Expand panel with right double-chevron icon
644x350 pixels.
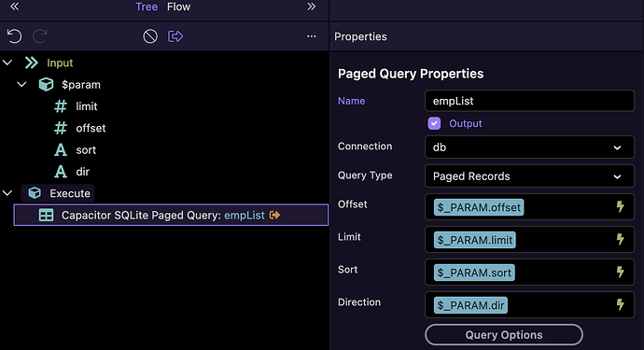(312, 7)
